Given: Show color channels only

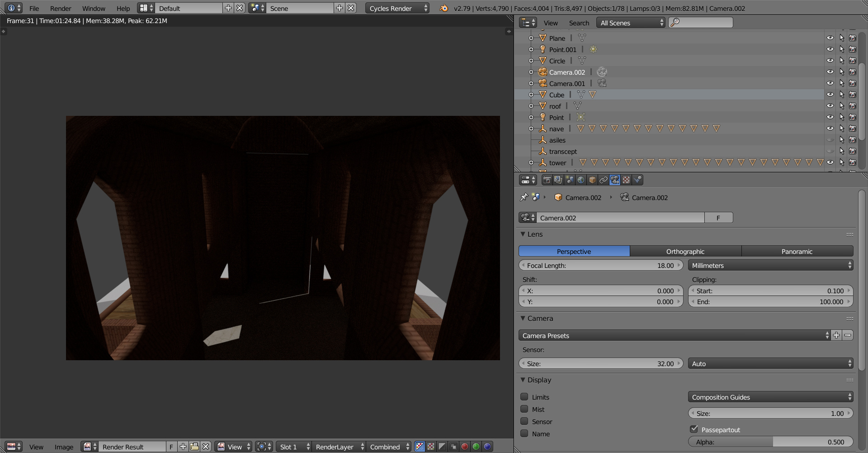Looking at the screenshot, I should [x=431, y=447].
